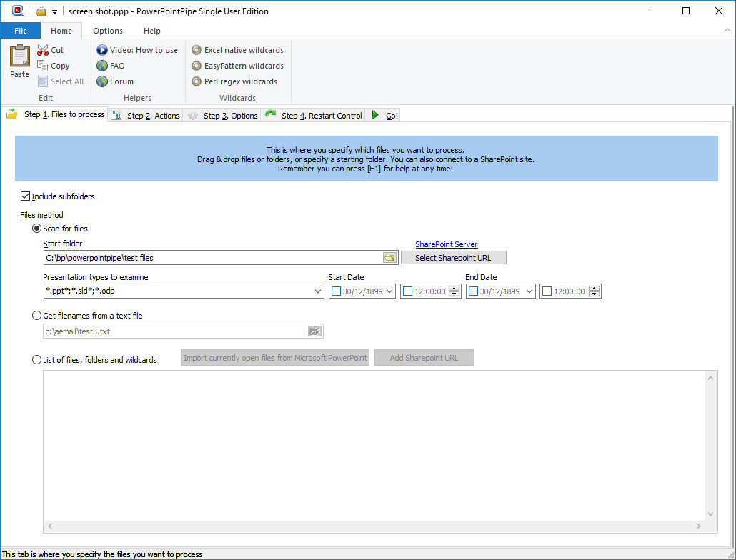Follow the SharePoint Server link

tap(446, 244)
